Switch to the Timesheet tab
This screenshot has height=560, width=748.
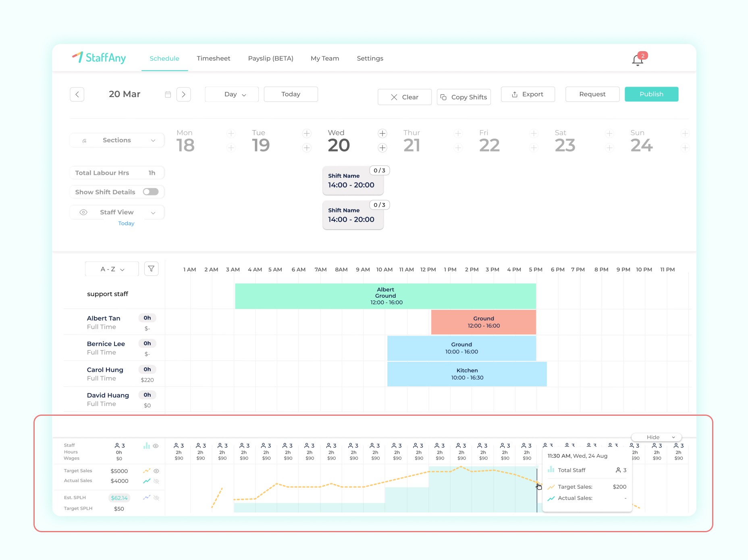click(213, 58)
